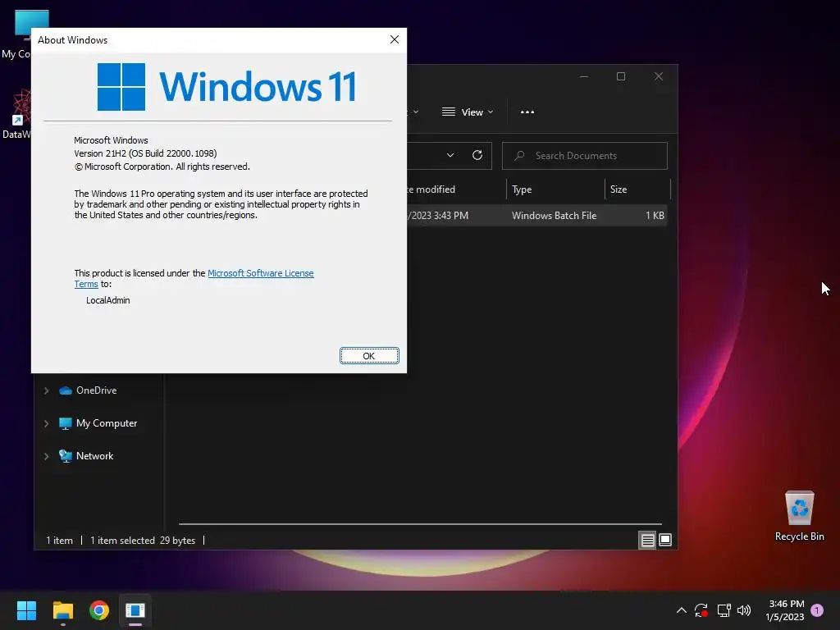Switch to details view icon in status bar
840x630 pixels.
point(647,540)
